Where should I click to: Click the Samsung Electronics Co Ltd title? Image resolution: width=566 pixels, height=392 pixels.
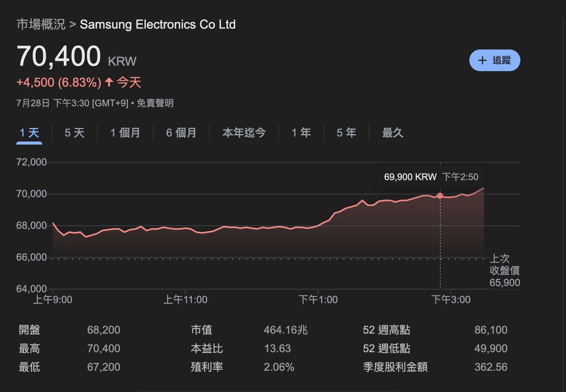157,24
